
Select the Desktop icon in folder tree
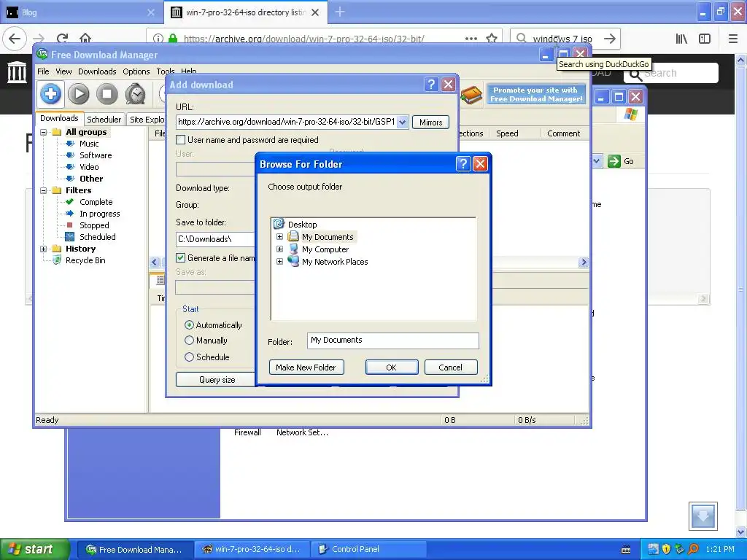pyautogui.click(x=279, y=224)
